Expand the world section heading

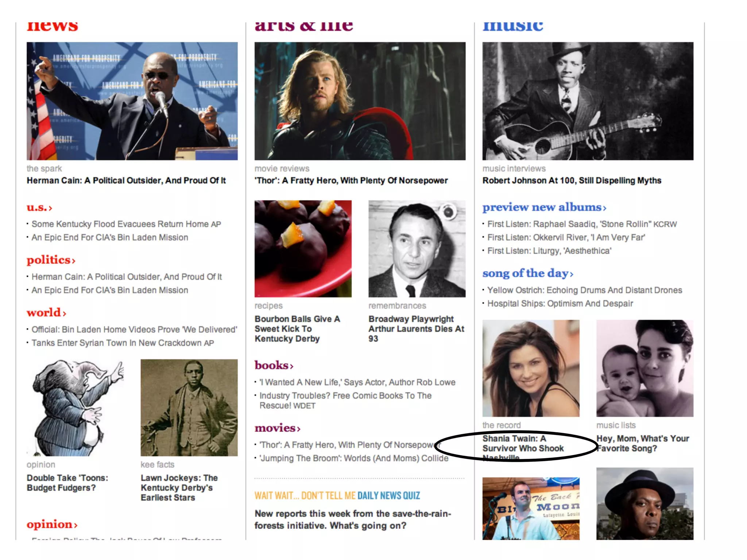coord(46,312)
